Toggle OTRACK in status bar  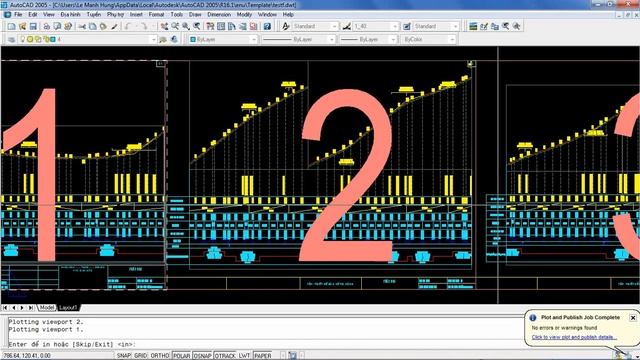[x=225, y=356]
